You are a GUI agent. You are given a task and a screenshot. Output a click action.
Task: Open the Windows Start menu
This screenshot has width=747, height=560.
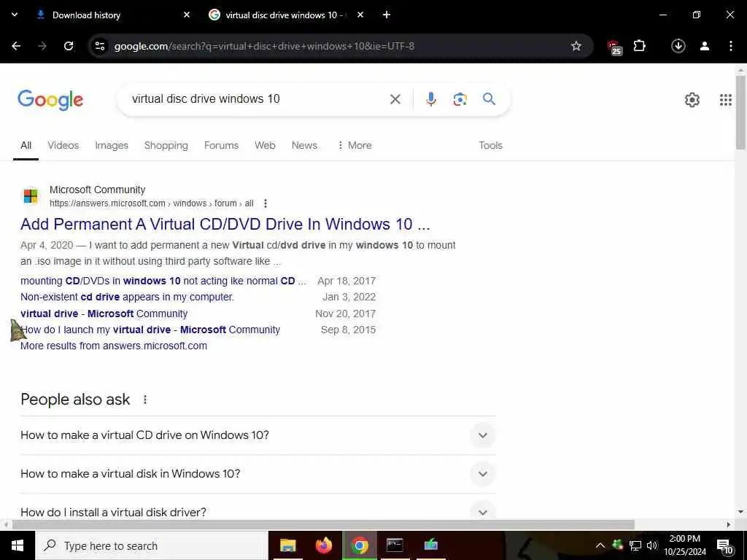18,545
